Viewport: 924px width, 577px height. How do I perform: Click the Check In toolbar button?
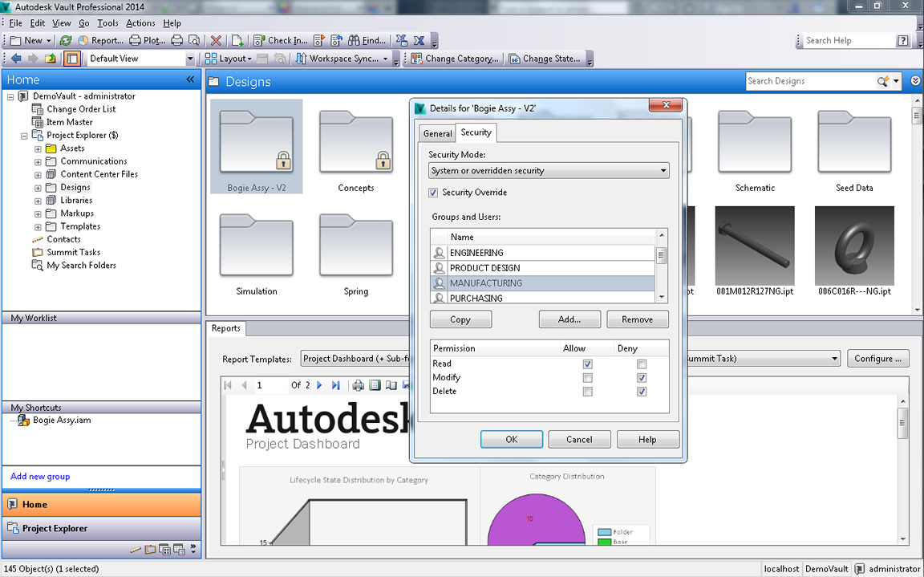pos(281,41)
